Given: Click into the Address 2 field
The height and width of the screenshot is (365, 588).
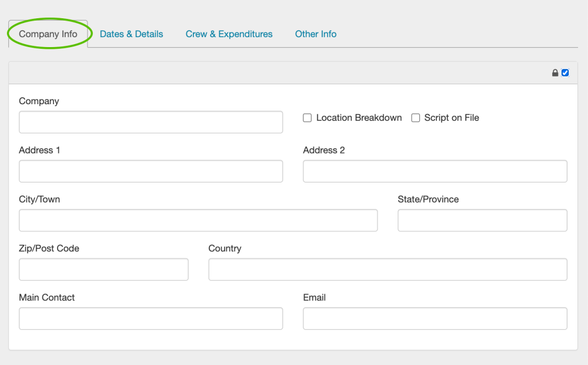Looking at the screenshot, I should 435,171.
